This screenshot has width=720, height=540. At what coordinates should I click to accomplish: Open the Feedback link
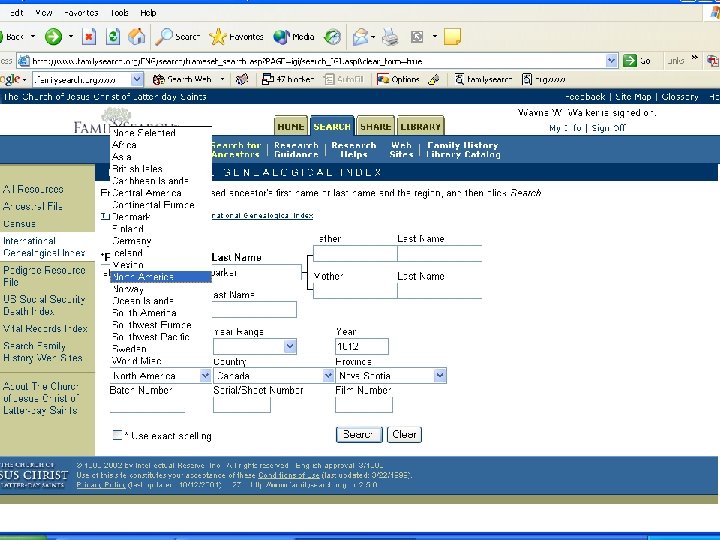pyautogui.click(x=585, y=97)
